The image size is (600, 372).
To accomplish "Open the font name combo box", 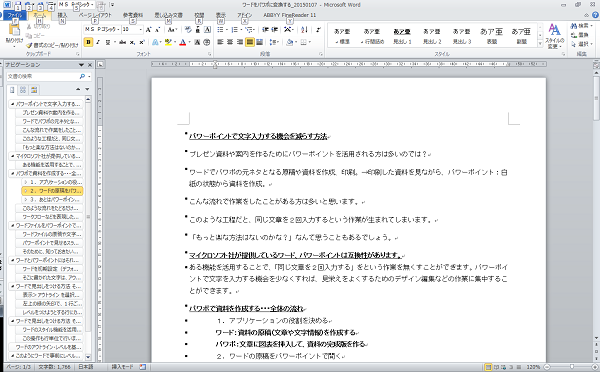I will 102,29.
